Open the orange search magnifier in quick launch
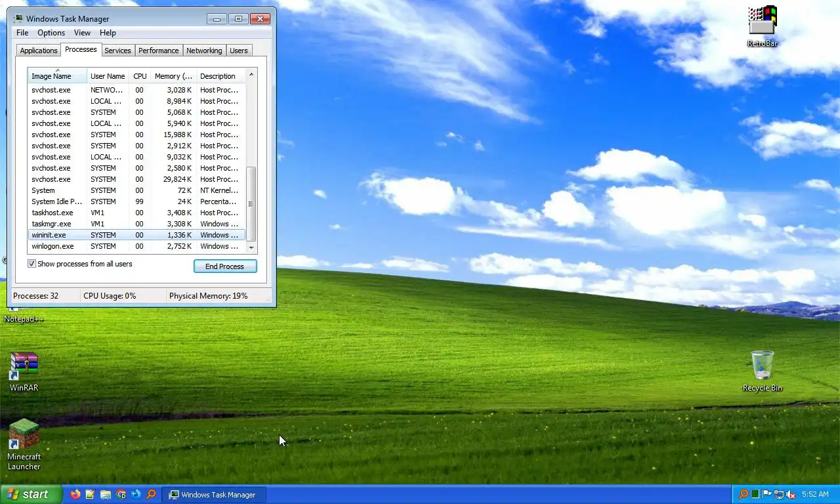840x504 pixels. coord(151,494)
